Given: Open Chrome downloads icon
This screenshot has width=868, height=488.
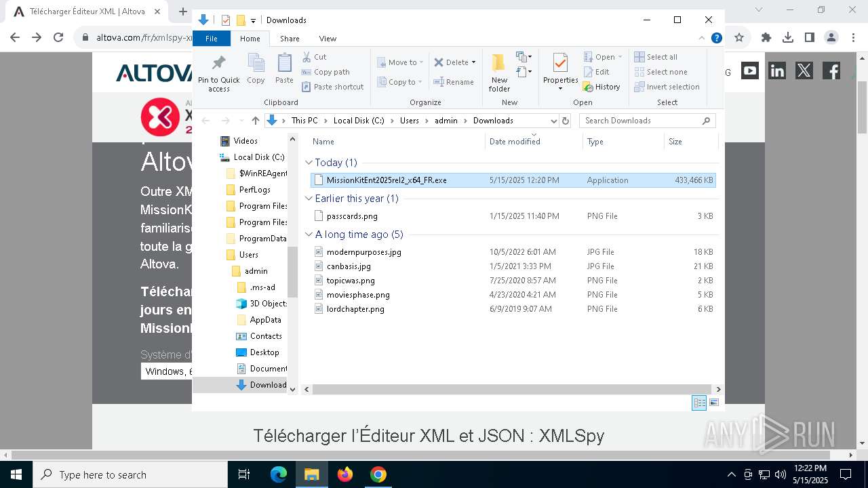Looking at the screenshot, I should 788,37.
